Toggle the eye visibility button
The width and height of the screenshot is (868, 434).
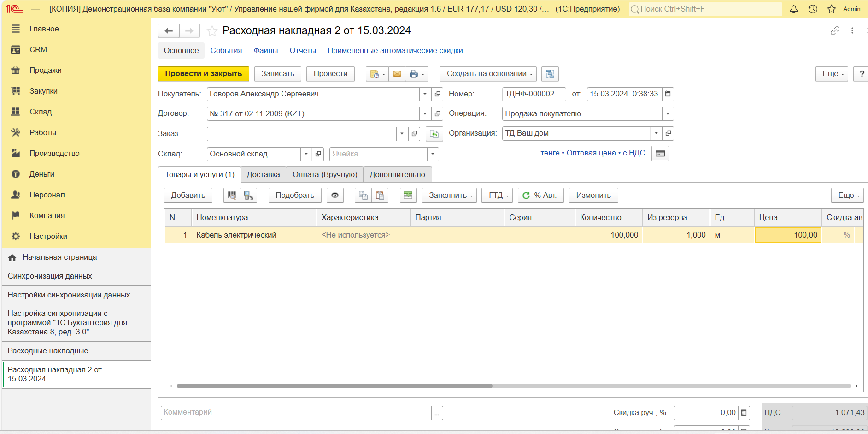[335, 196]
